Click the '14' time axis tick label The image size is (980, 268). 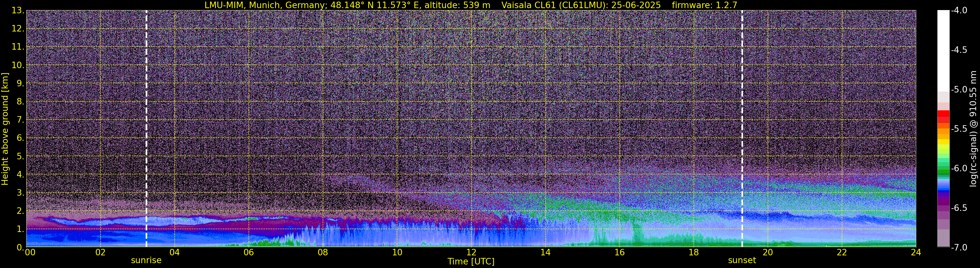coord(545,252)
